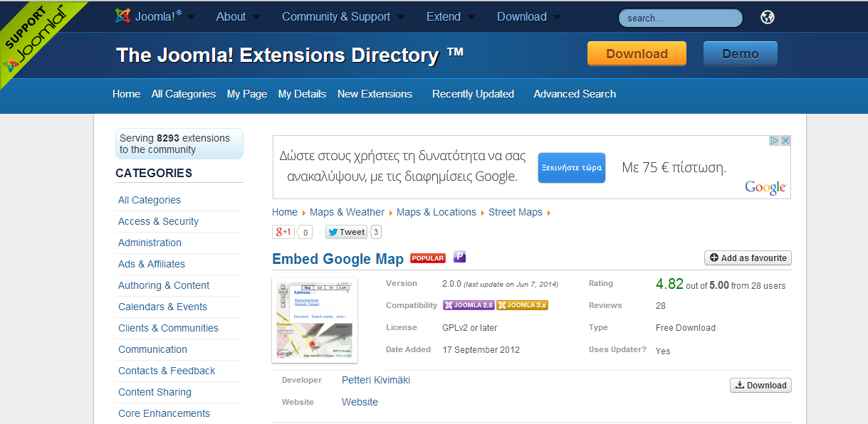Image resolution: width=868 pixels, height=424 pixels.
Task: Open All Categories in the sidebar
Action: [150, 200]
